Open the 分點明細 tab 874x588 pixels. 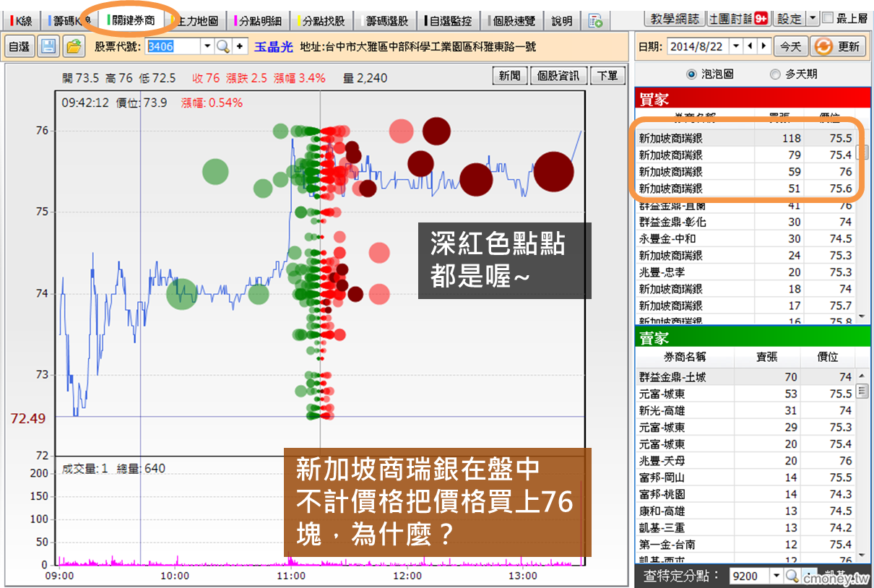260,21
